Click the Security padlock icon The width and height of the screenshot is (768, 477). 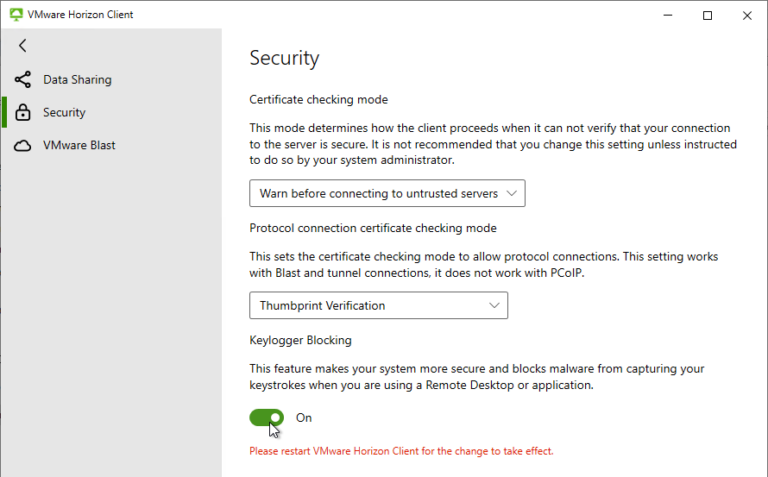[x=23, y=113]
